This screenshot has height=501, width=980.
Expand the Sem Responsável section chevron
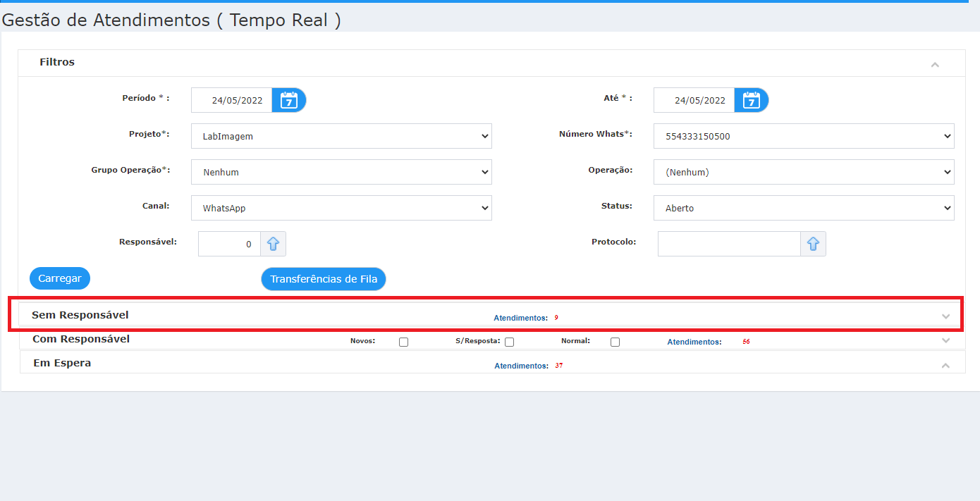coord(946,316)
